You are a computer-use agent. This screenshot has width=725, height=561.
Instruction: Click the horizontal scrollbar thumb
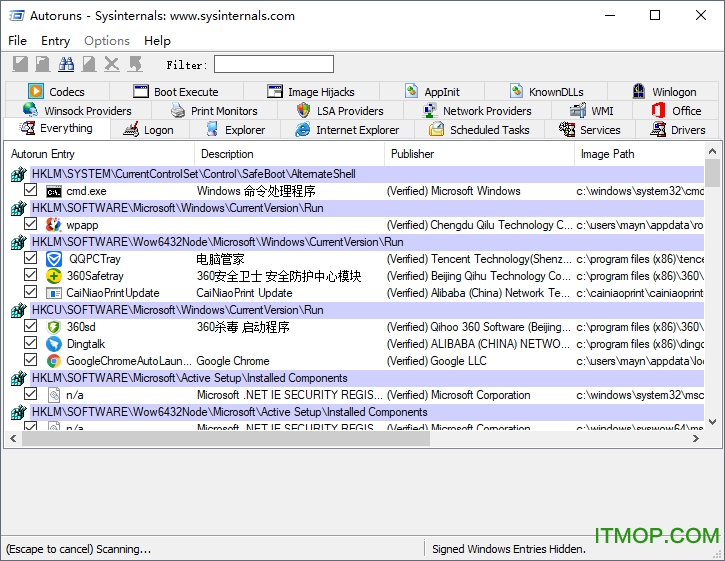226,438
